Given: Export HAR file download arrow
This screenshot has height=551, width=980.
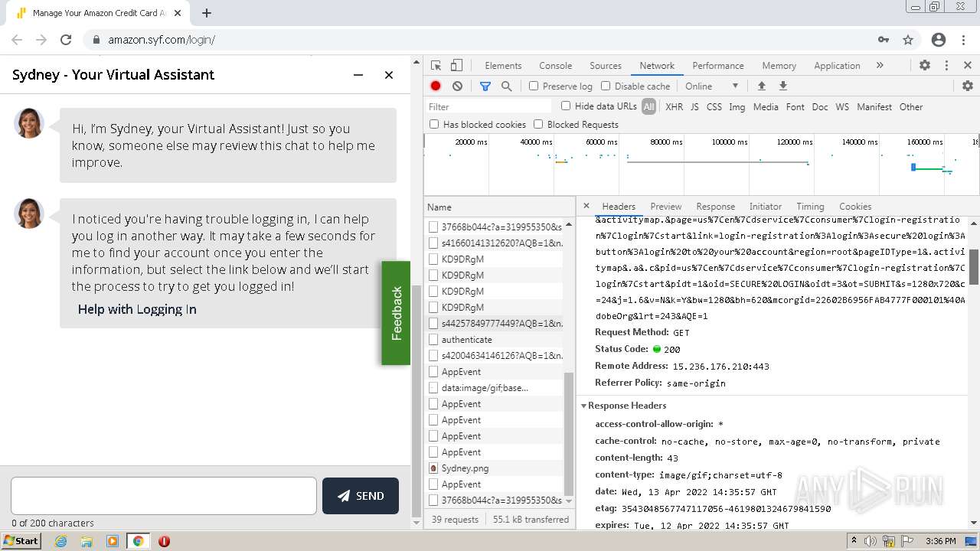Looking at the screenshot, I should coord(782,86).
